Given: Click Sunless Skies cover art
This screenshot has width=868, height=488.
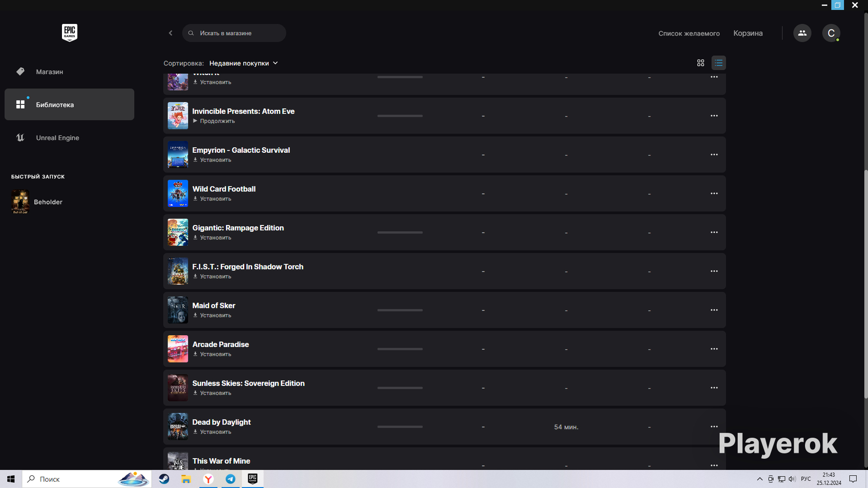Looking at the screenshot, I should [178, 388].
